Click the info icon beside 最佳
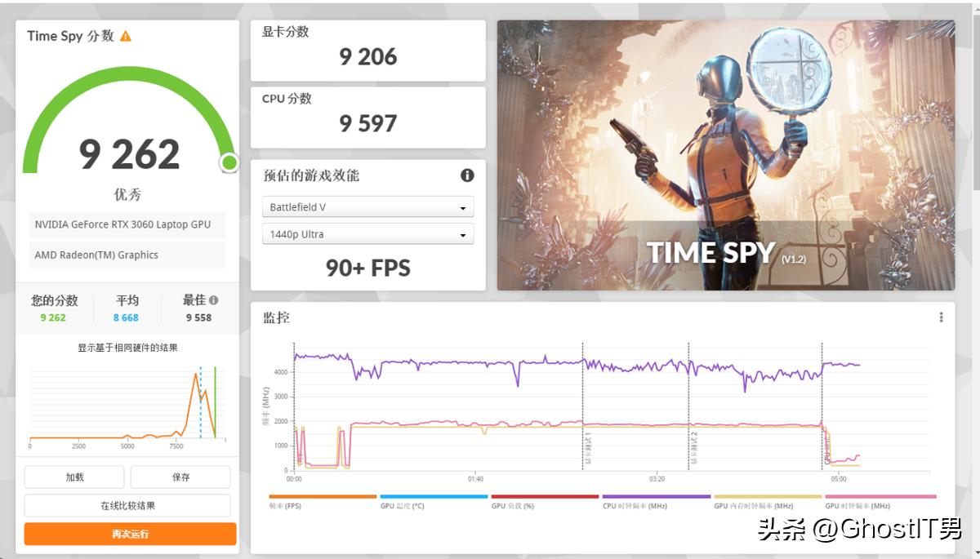This screenshot has width=980, height=559. click(x=214, y=300)
